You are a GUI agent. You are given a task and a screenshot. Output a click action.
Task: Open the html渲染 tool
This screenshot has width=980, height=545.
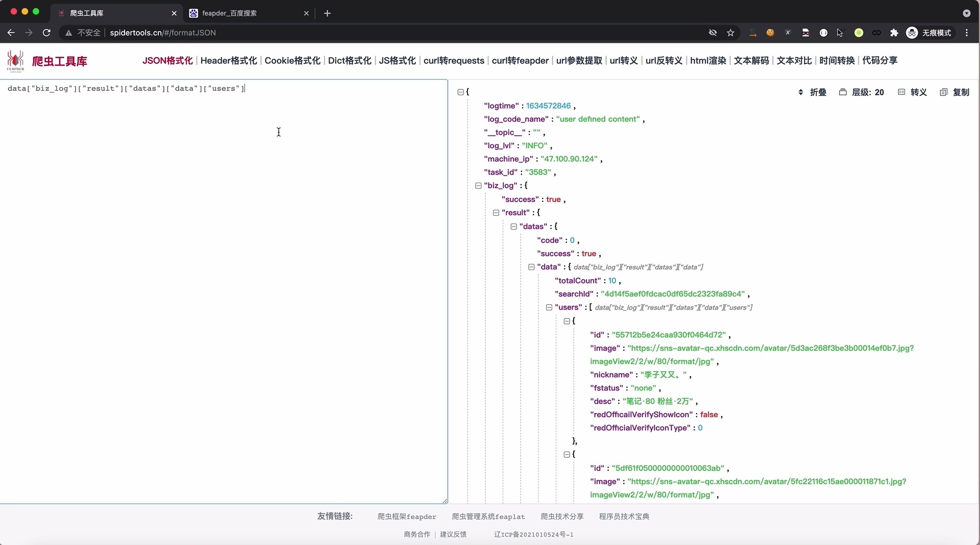(708, 61)
